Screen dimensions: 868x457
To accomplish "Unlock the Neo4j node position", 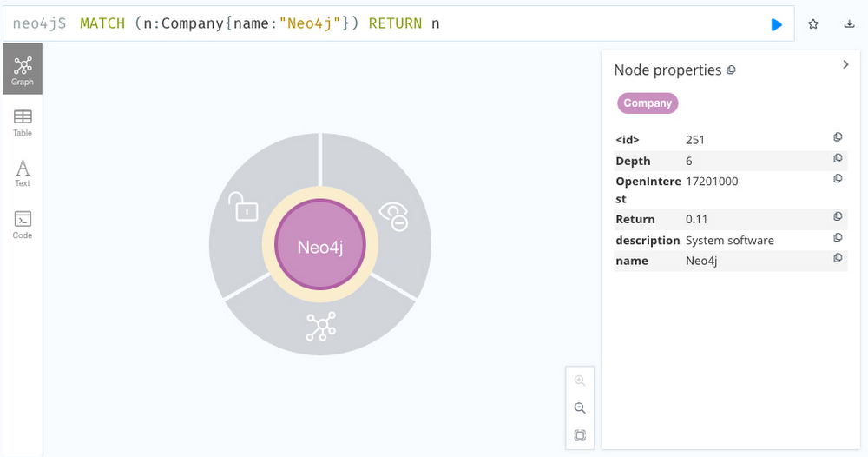I will pyautogui.click(x=243, y=207).
